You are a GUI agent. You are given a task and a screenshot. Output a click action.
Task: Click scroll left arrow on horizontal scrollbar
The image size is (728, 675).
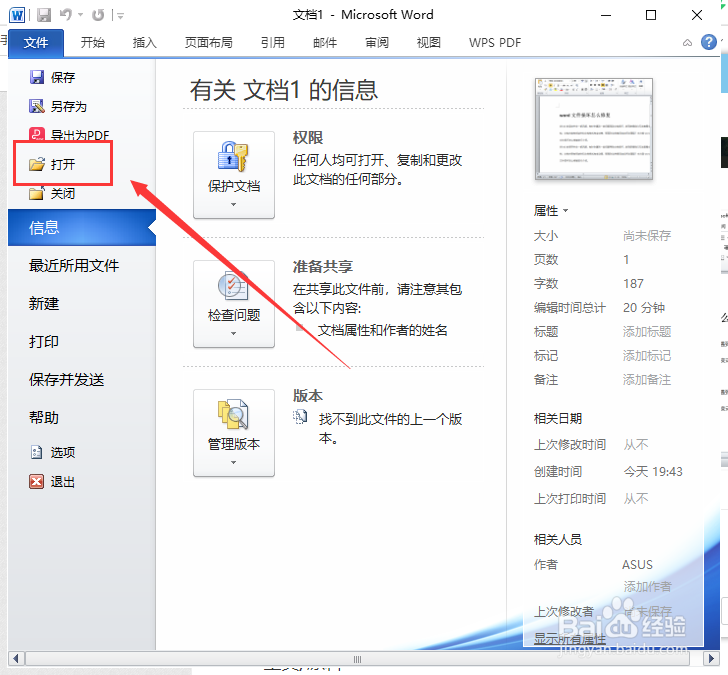click(16, 658)
